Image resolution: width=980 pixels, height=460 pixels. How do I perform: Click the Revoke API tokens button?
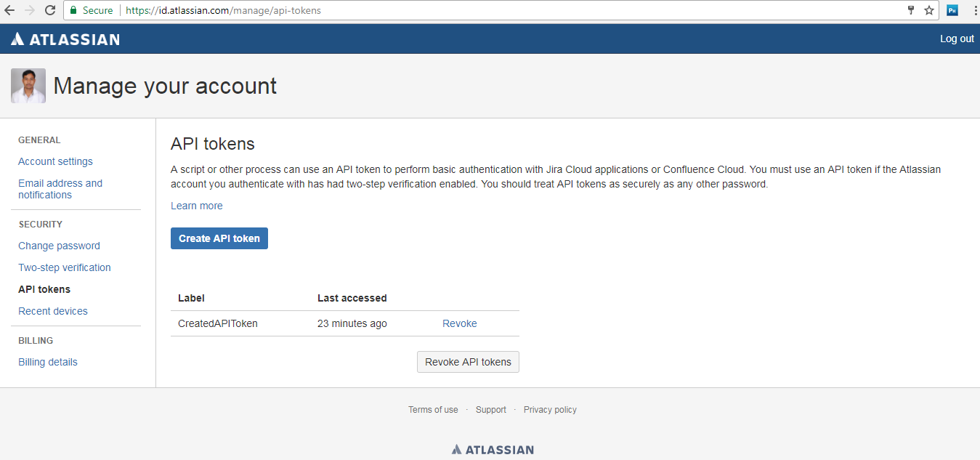pyautogui.click(x=468, y=362)
